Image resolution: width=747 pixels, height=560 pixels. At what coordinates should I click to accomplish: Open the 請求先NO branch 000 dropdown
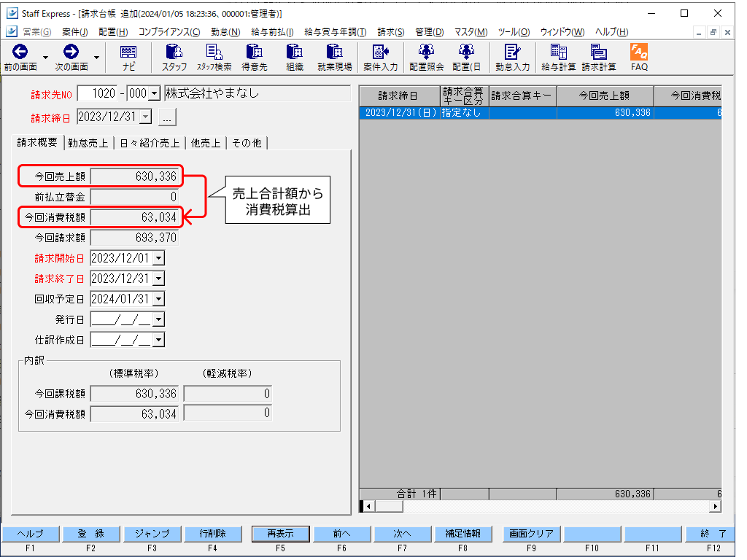point(155,93)
